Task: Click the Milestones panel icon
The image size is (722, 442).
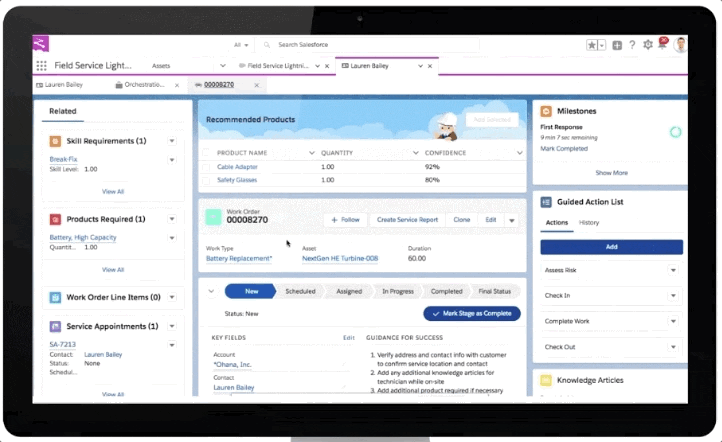Action: coord(546,112)
